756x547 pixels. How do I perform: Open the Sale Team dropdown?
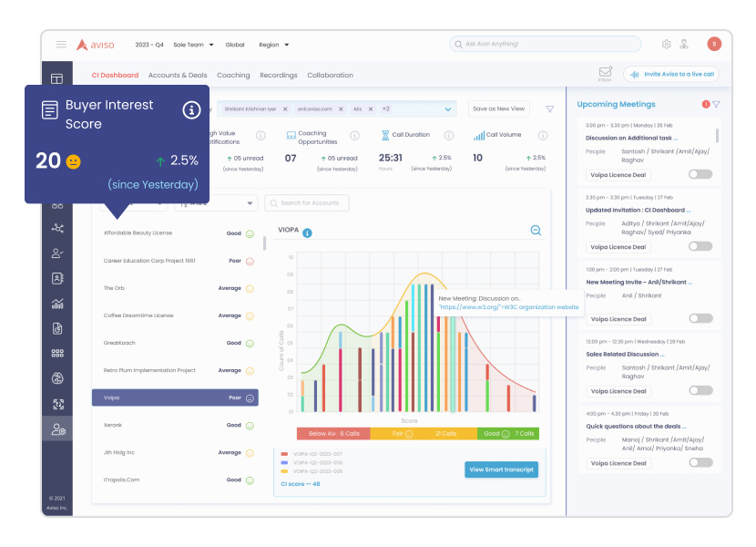pyautogui.click(x=196, y=44)
